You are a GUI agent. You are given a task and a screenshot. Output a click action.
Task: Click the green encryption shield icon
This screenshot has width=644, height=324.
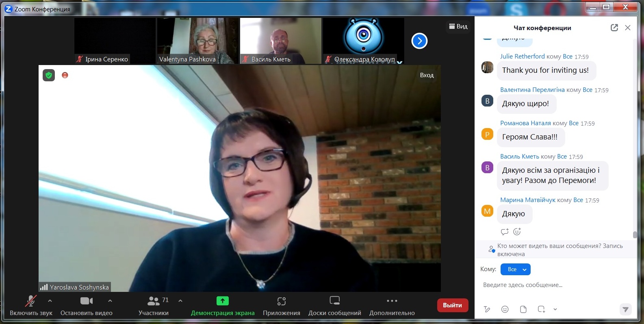point(49,75)
